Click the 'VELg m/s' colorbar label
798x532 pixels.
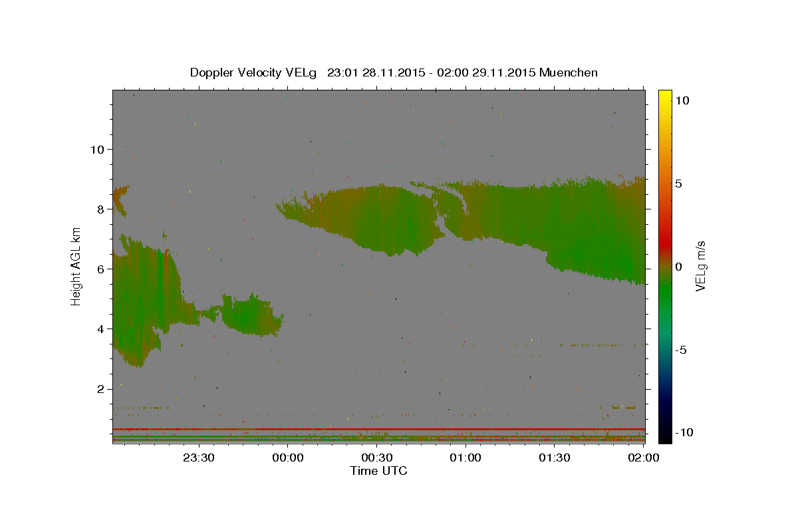coord(700,265)
